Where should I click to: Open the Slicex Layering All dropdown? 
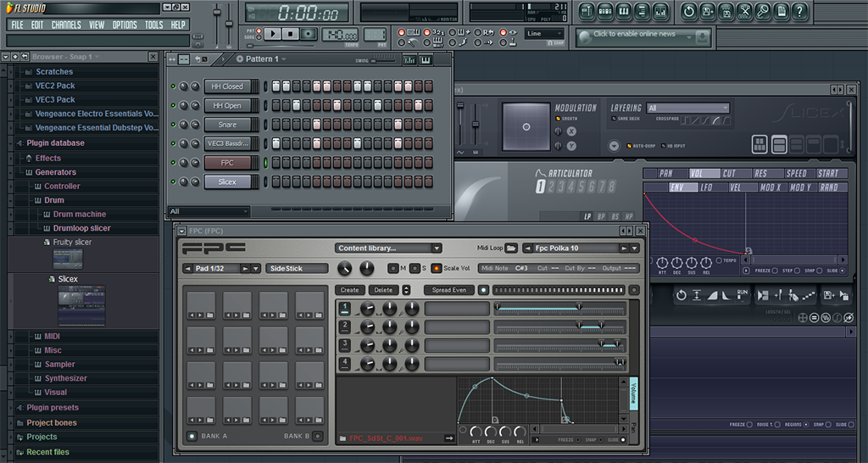coord(687,108)
